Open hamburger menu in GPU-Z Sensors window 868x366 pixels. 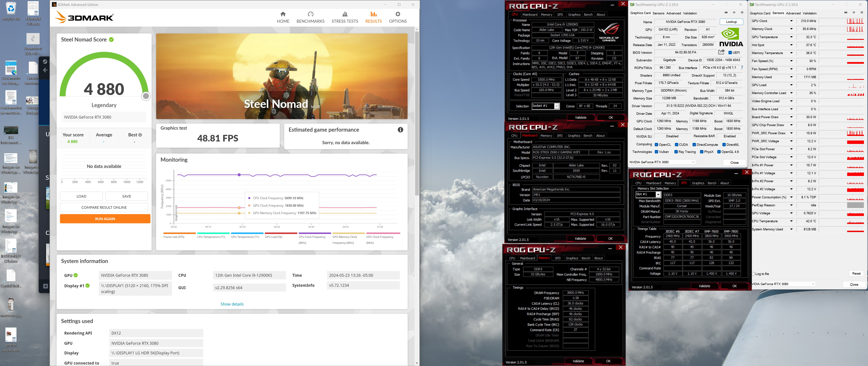pos(862,13)
